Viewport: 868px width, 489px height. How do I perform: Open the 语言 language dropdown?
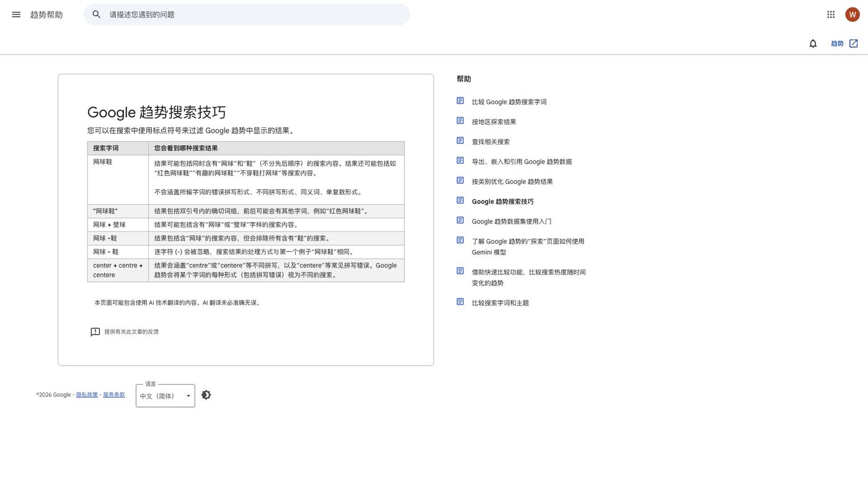[x=166, y=396]
